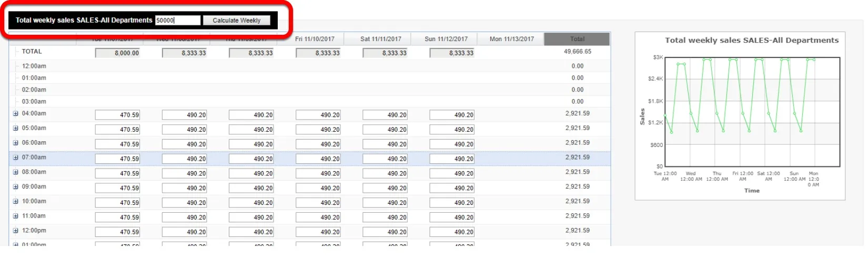Click the weekly sales input showing 50000
This screenshot has height=276, width=868.
178,21
